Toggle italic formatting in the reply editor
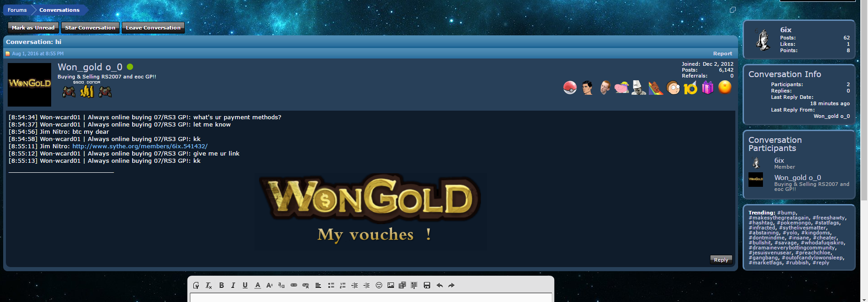 (x=233, y=285)
